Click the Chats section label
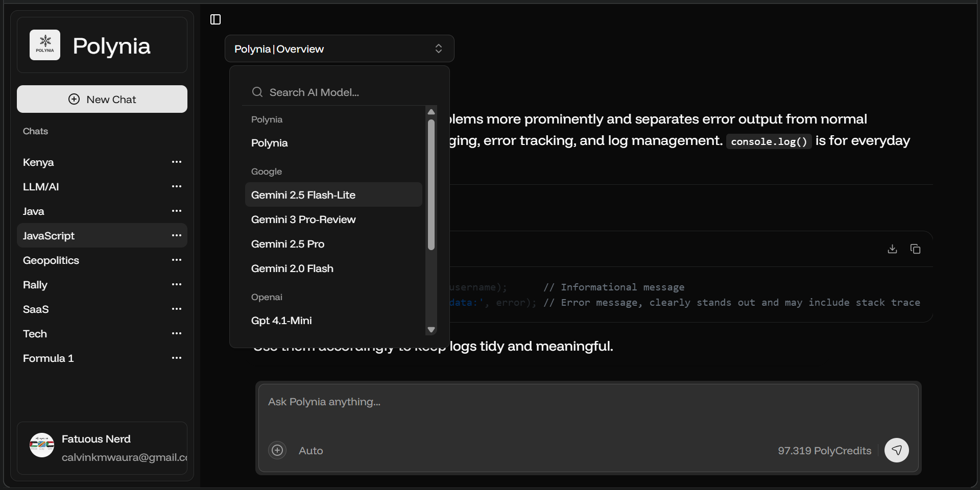 point(35,131)
